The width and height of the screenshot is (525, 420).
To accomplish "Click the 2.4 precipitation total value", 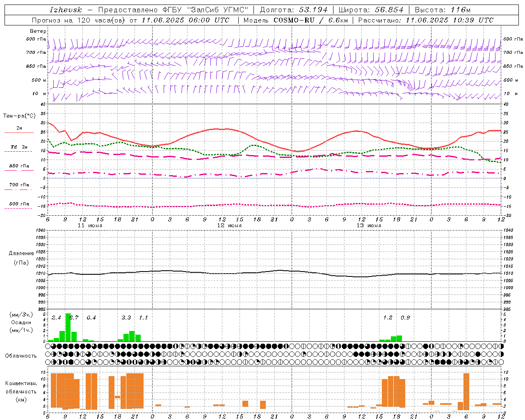I will pos(56,318).
